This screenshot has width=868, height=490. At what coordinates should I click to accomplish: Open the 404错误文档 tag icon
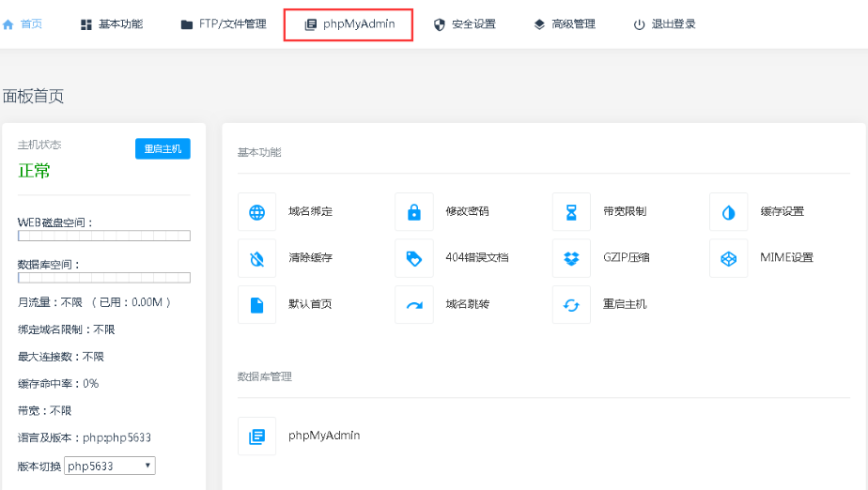point(414,258)
